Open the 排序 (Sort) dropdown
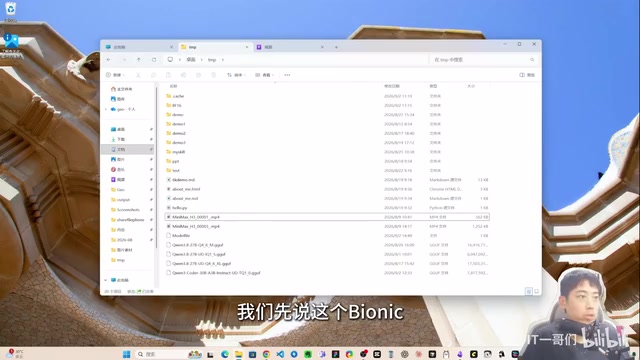Image resolution: width=640 pixels, height=360 pixels. pos(236,75)
